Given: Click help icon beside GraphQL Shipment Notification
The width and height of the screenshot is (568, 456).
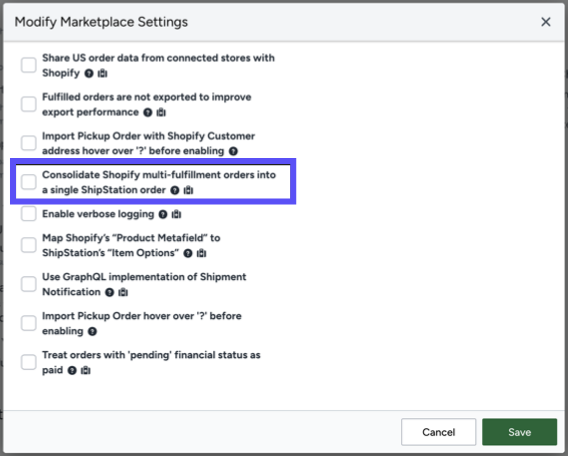Looking at the screenshot, I should point(109,292).
